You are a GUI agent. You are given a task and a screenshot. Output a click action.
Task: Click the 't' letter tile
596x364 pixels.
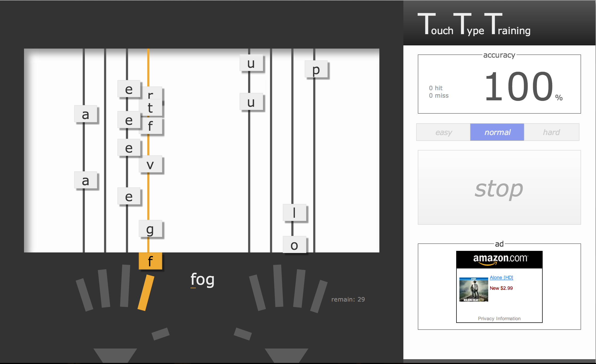tap(150, 108)
